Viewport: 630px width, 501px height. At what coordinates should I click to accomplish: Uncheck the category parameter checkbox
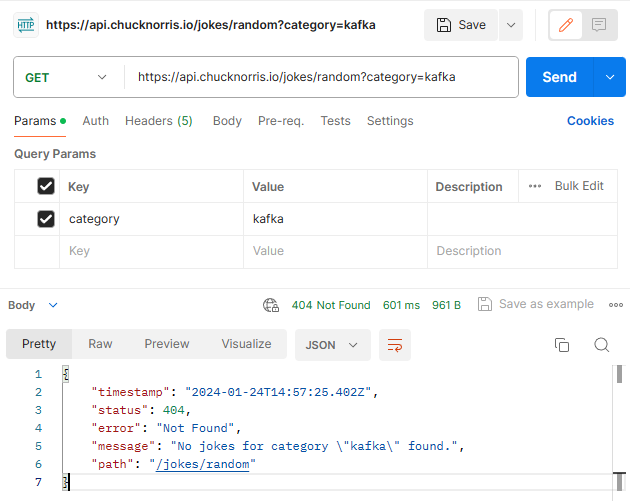click(x=46, y=219)
